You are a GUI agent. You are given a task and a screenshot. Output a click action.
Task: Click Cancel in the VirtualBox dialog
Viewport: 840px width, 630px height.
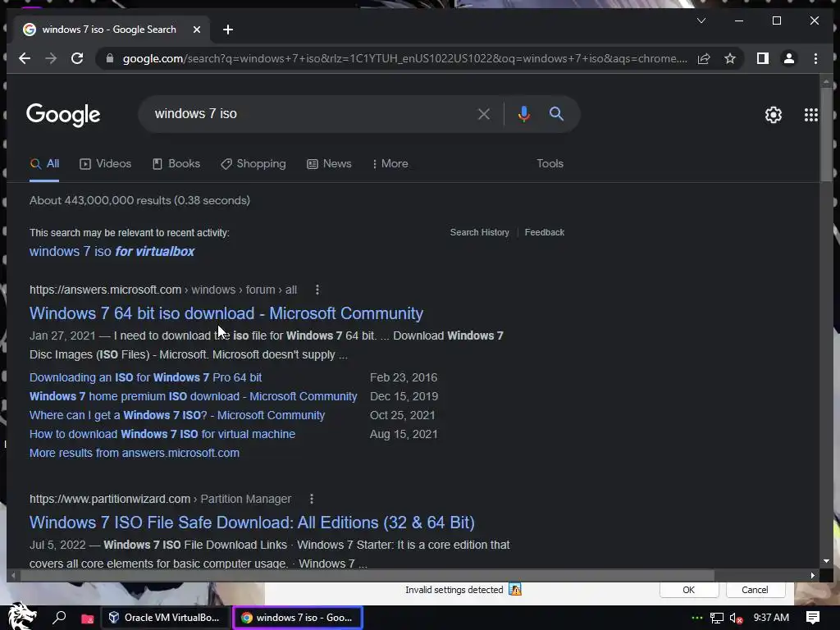point(755,590)
